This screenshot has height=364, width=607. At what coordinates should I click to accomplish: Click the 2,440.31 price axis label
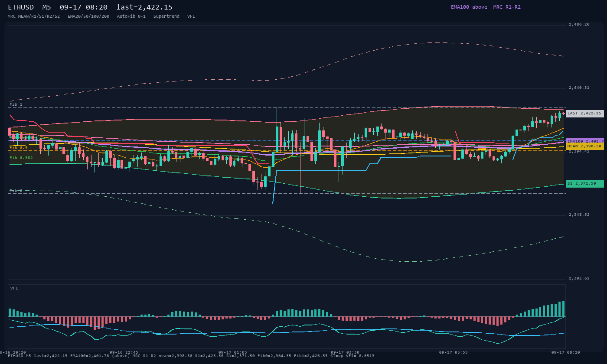point(579,88)
